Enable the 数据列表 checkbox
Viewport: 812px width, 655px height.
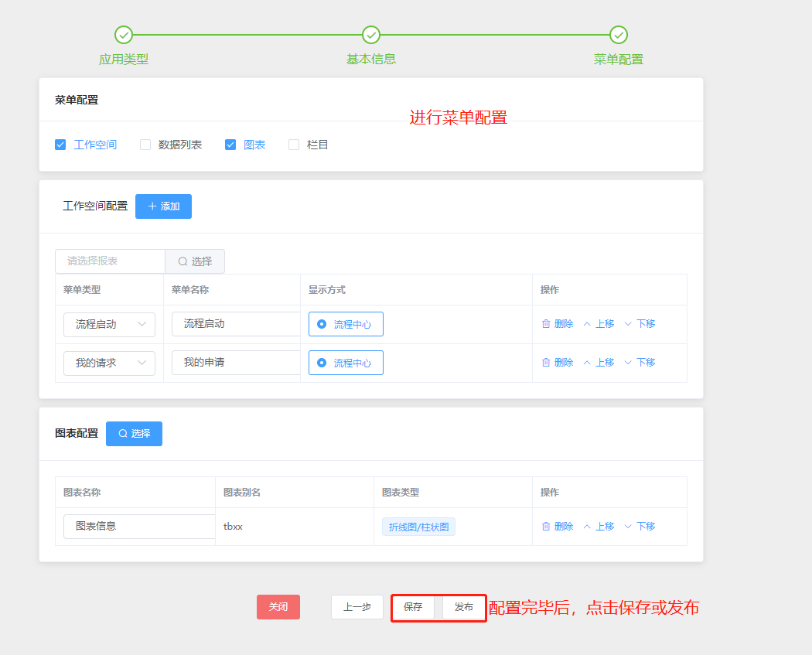(x=145, y=145)
